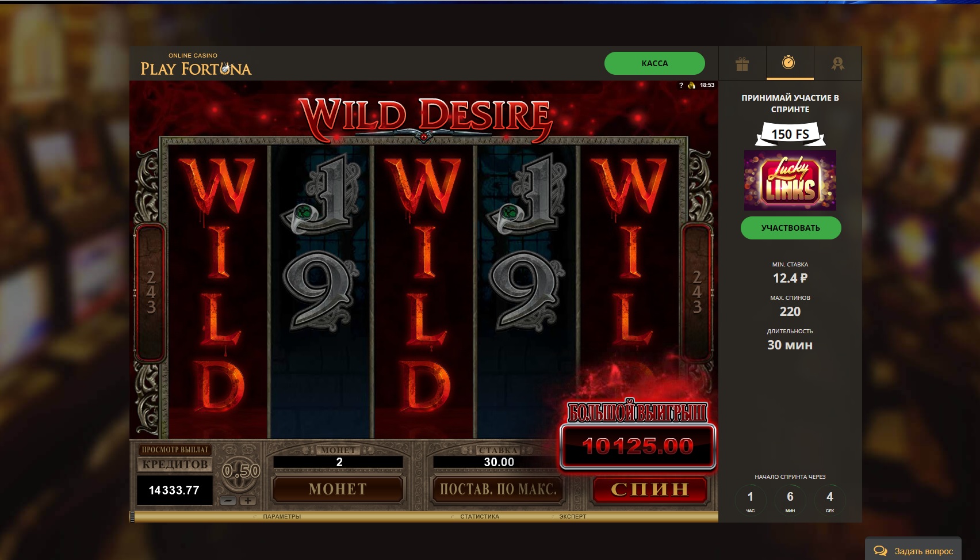Switch to Эксперт mode
The image size is (980, 560).
[x=573, y=516]
